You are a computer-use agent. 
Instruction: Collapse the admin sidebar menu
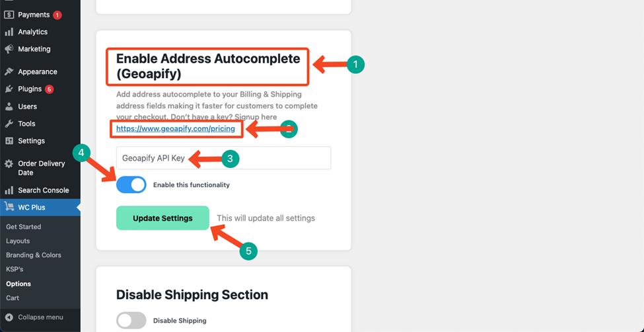point(34,317)
